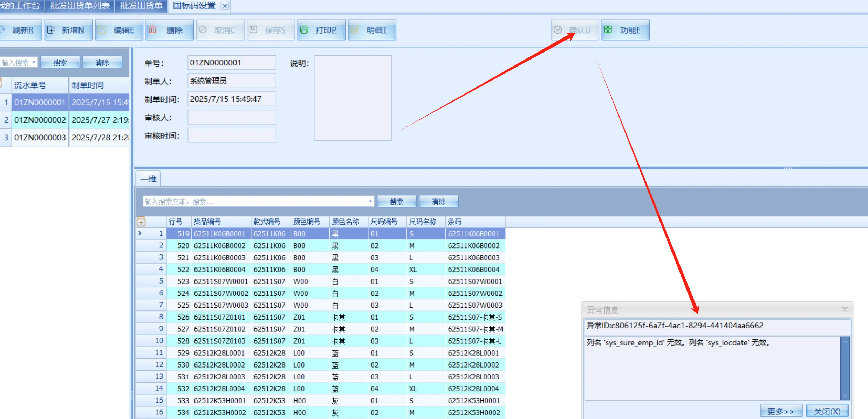
Task: Click the 单号 input field
Action: coord(231,63)
